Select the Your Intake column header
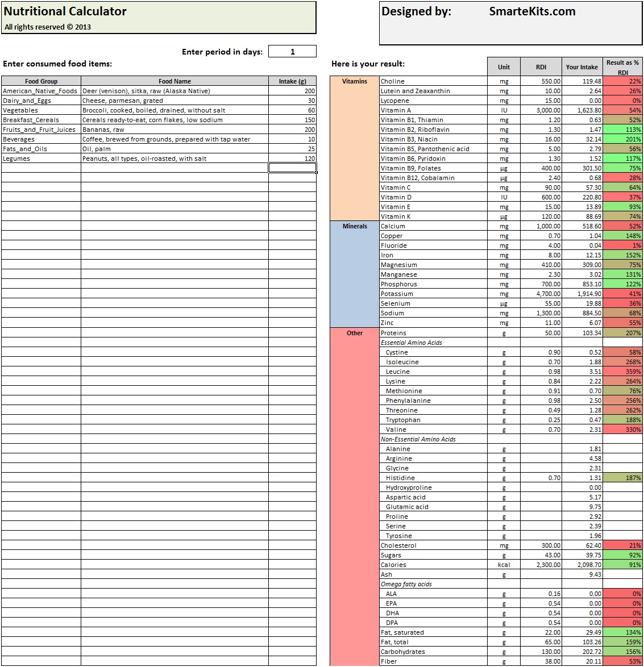Viewport: 644px width, 667px height. [x=581, y=66]
